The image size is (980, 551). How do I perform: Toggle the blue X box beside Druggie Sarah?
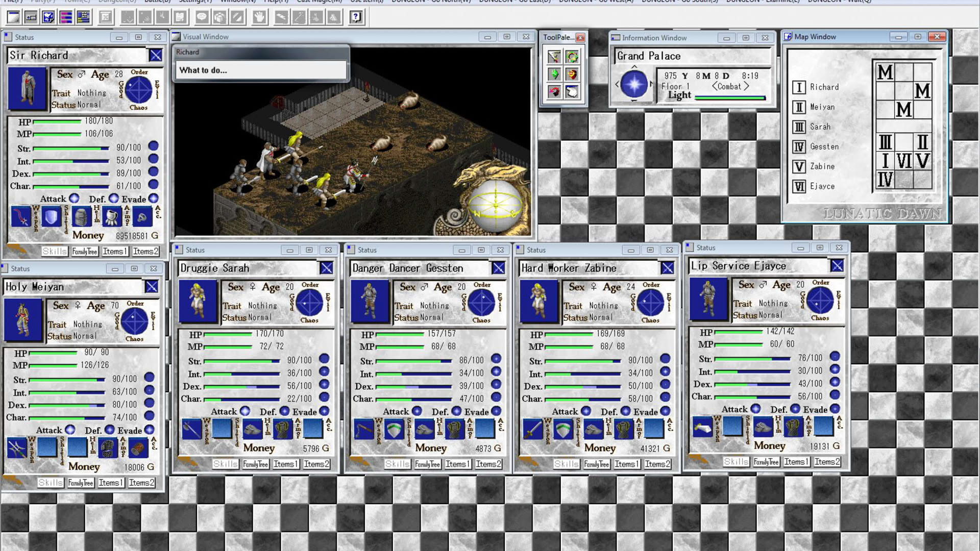coord(327,268)
